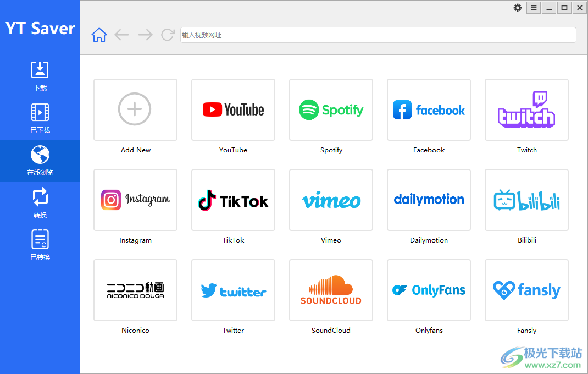Image resolution: width=588 pixels, height=374 pixels.
Task: Select the 在线浏览 online browse tab
Action: click(x=40, y=161)
